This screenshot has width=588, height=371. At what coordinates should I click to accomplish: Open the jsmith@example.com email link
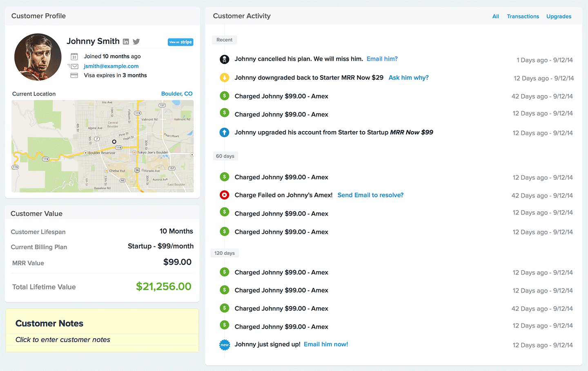pyautogui.click(x=111, y=66)
